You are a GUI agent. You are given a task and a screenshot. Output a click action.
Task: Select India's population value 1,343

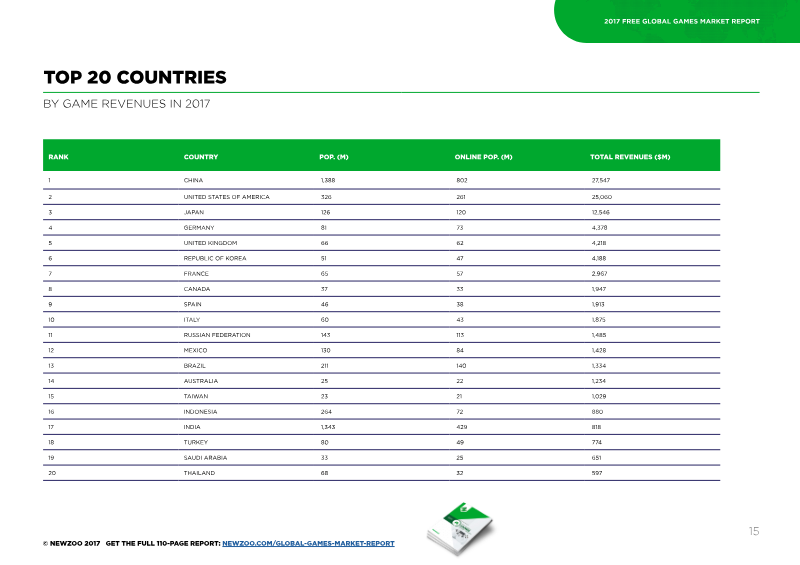click(328, 427)
